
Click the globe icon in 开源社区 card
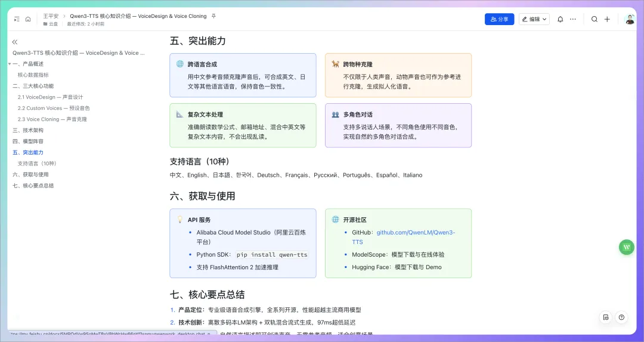click(335, 220)
